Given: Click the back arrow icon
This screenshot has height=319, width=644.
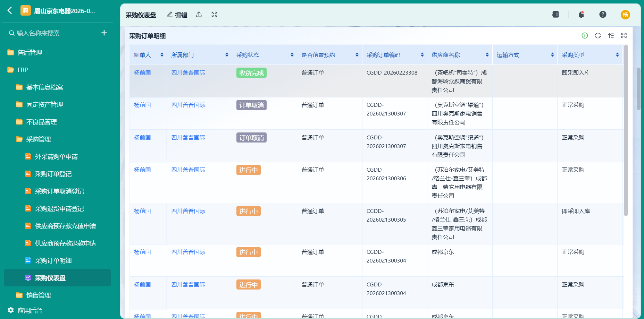Looking at the screenshot, I should pyautogui.click(x=10, y=10).
